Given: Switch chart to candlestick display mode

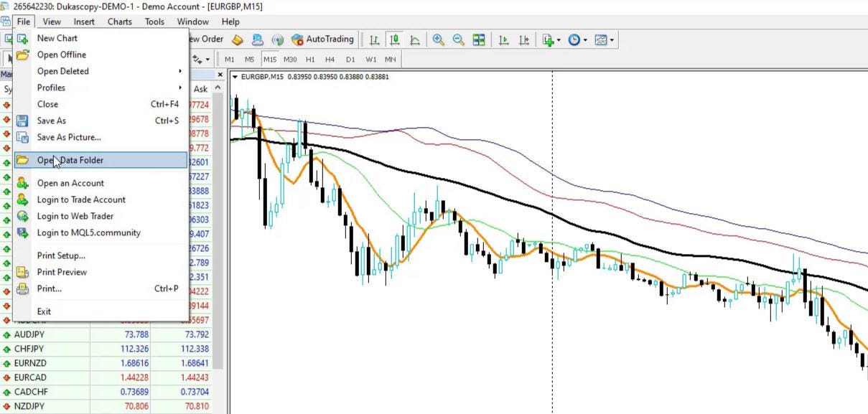Looking at the screenshot, I should point(394,40).
